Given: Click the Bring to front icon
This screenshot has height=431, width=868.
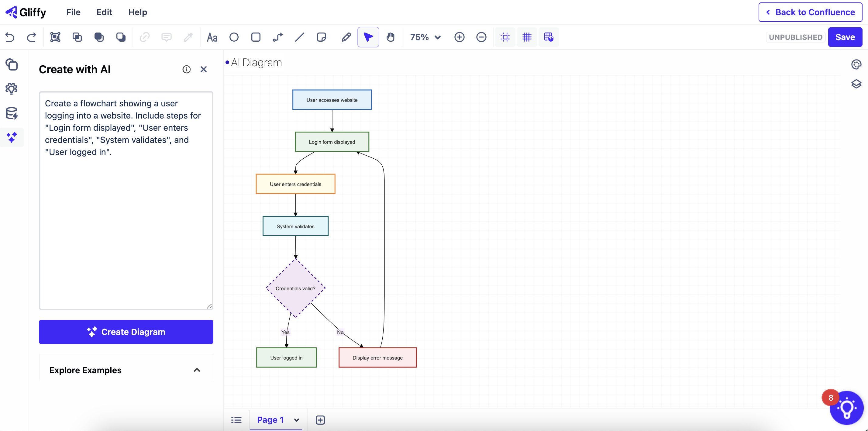Looking at the screenshot, I should pyautogui.click(x=99, y=37).
